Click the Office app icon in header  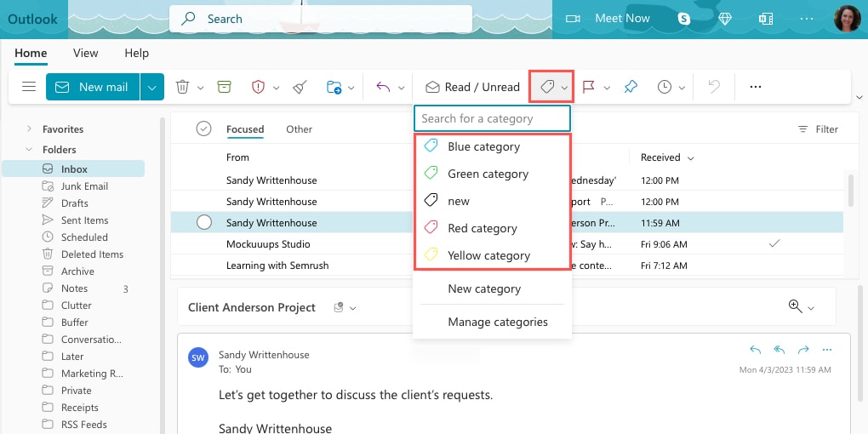pyautogui.click(x=766, y=19)
